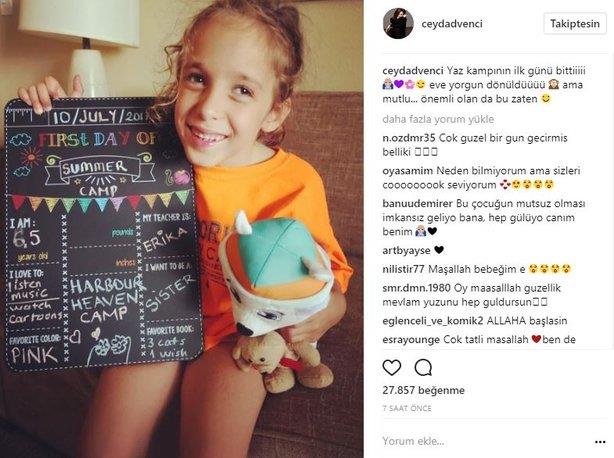Image resolution: width=614 pixels, height=458 pixels.
Task: Like the post with heart icon
Action: (x=392, y=368)
